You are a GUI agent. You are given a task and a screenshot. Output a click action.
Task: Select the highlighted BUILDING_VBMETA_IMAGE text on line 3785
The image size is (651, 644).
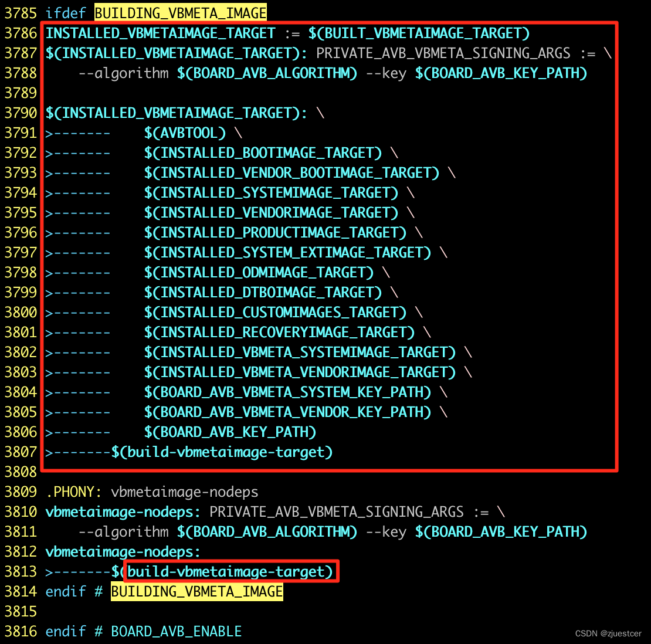click(x=180, y=12)
